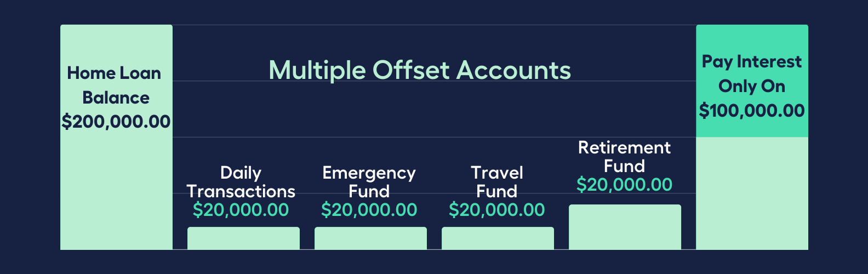
Task: Click the bar beneath Travel Fund
Action: [x=498, y=238]
